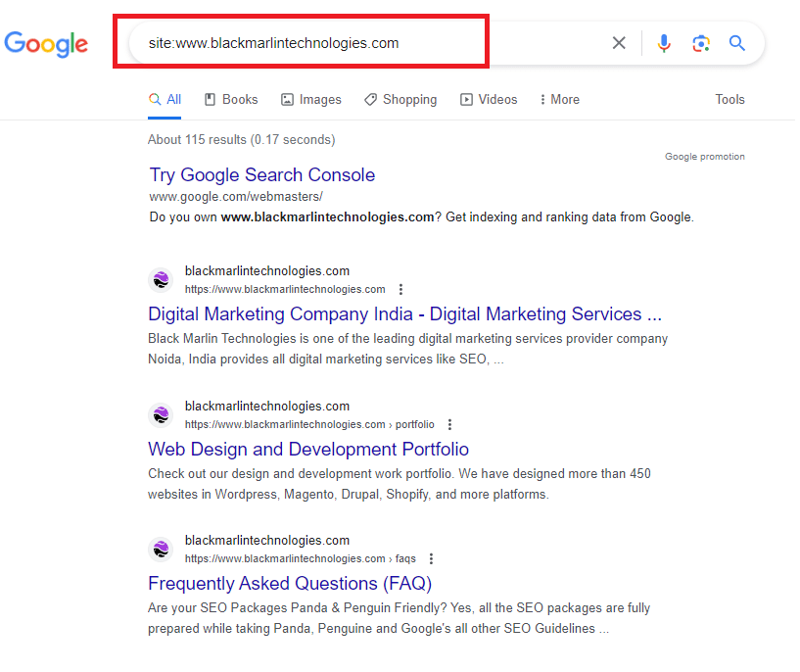Open the Digital Marketing Company India result
This screenshot has height=672, width=800.
pos(404,313)
